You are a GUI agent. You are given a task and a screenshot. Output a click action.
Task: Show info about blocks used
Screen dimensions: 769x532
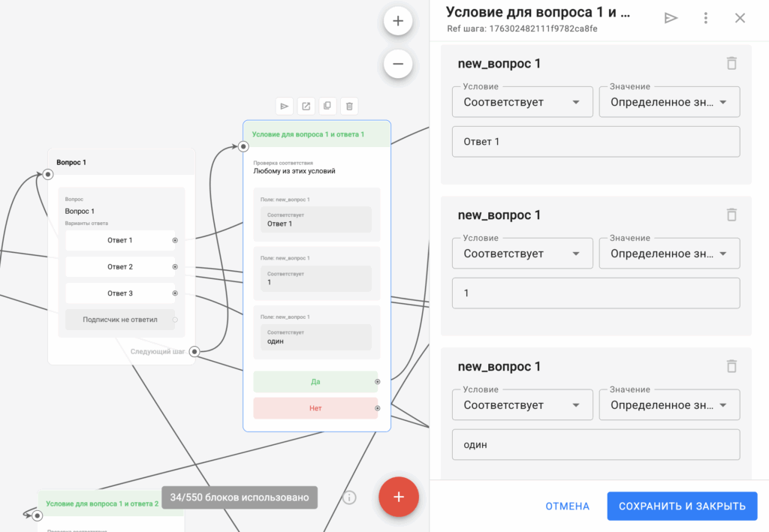tap(349, 497)
